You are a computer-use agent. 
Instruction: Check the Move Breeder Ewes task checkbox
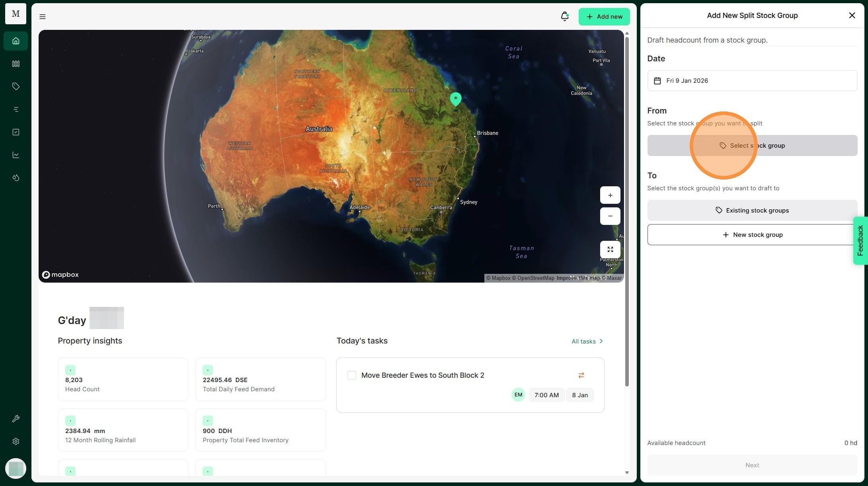click(352, 375)
